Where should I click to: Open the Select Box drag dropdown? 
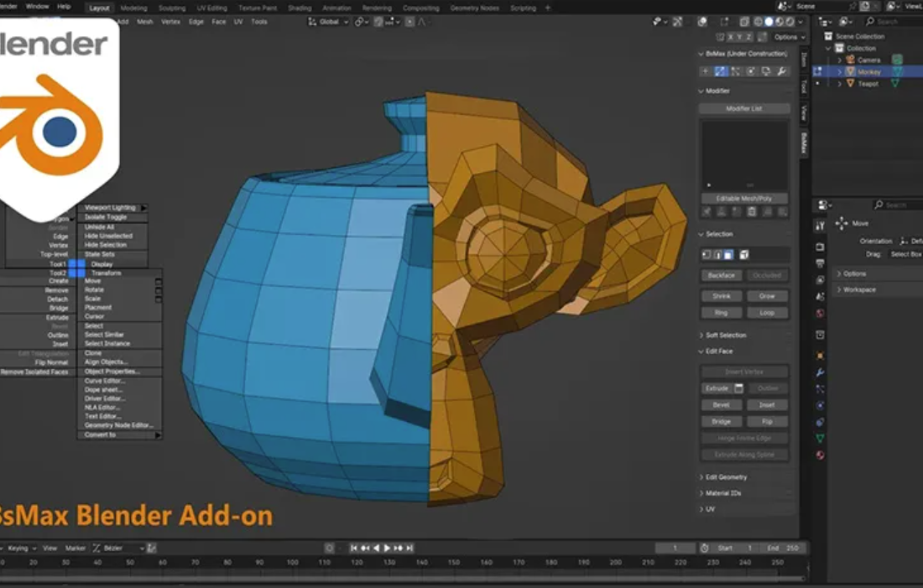905,254
